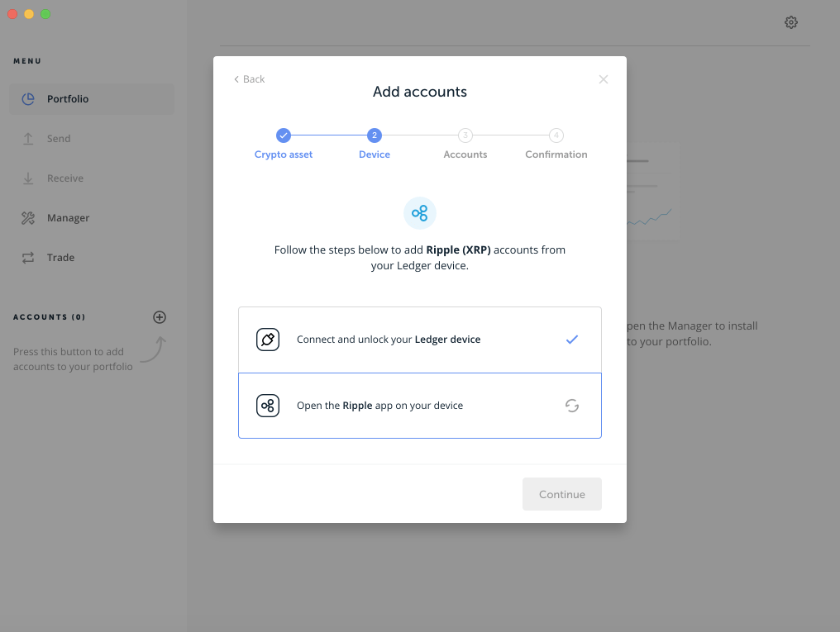The image size is (840, 632).
Task: Open Portfolio from the menu
Action: point(92,99)
